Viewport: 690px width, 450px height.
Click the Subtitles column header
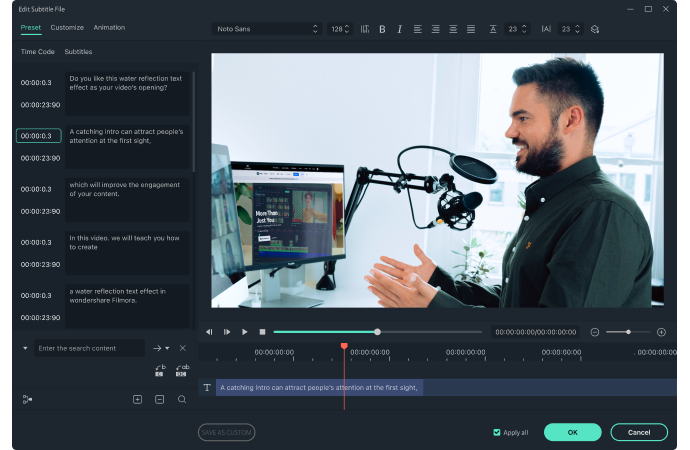coord(78,51)
